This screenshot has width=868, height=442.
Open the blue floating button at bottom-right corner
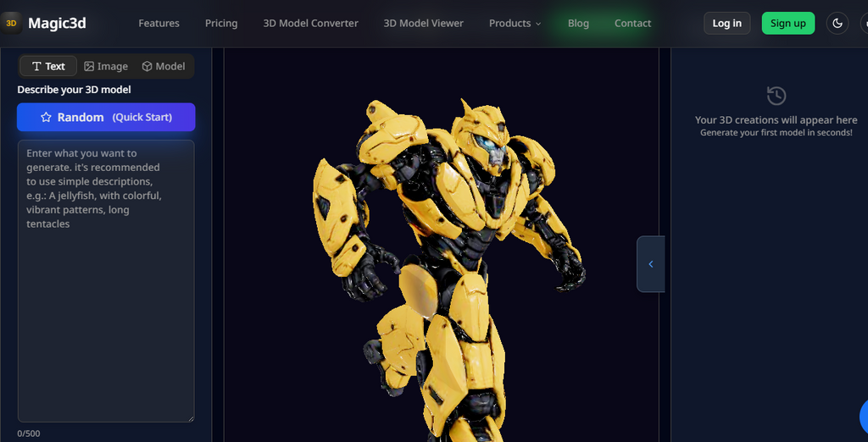click(863, 416)
